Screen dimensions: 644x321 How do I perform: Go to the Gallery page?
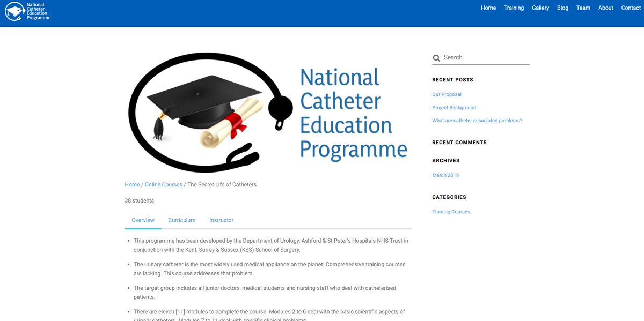(540, 8)
